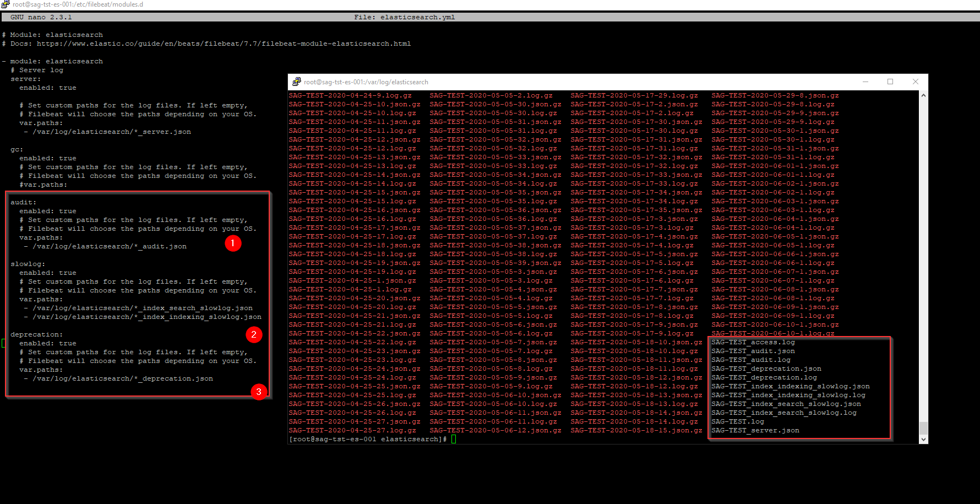
Task: Click the '- module: elasticsearch' line
Action: [52, 61]
